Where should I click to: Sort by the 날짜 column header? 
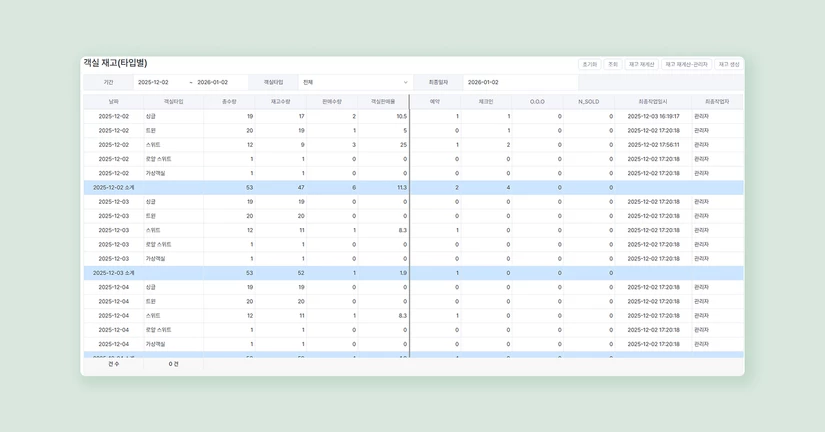click(113, 101)
